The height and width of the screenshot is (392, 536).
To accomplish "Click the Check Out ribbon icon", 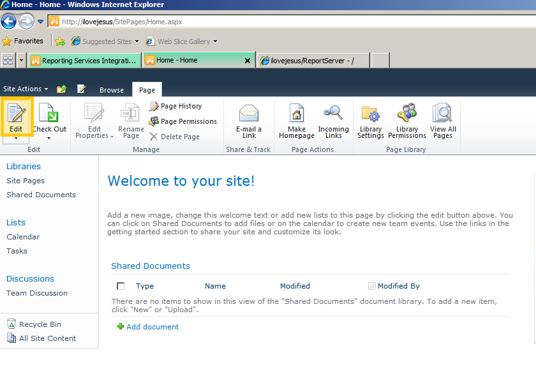I will [x=48, y=113].
